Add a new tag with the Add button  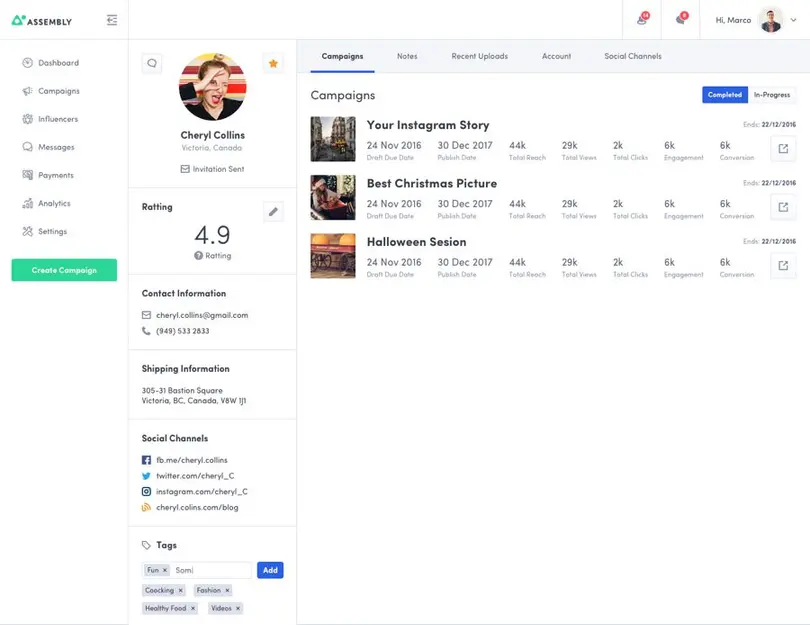270,570
